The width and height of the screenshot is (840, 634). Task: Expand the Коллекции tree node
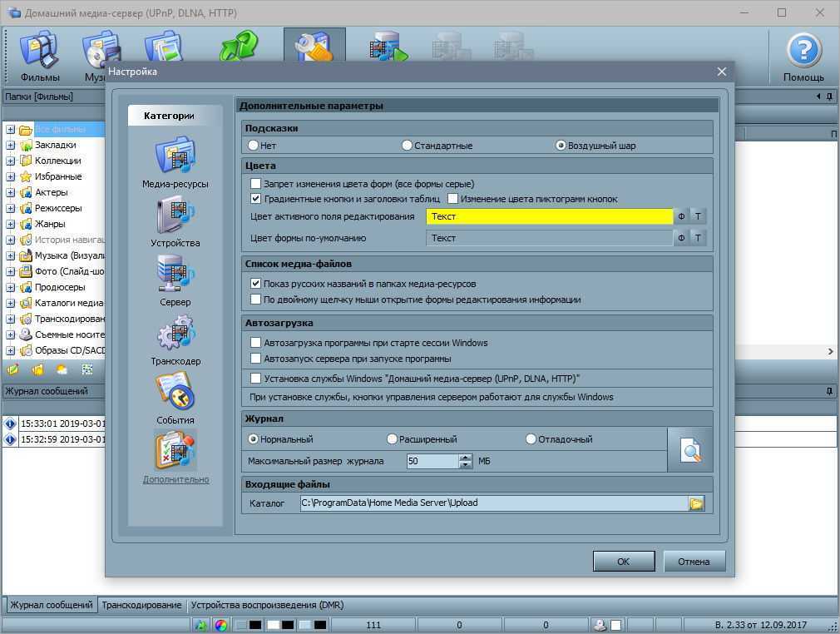pyautogui.click(x=10, y=161)
